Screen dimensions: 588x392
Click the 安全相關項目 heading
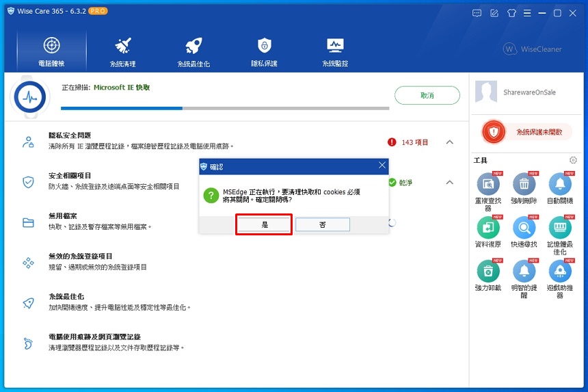tap(70, 176)
